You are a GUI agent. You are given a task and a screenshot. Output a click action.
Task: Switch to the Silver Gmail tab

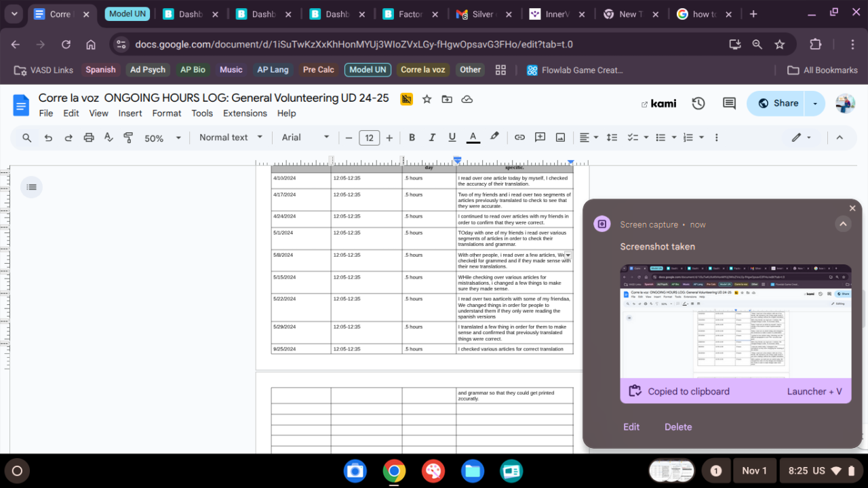click(484, 14)
